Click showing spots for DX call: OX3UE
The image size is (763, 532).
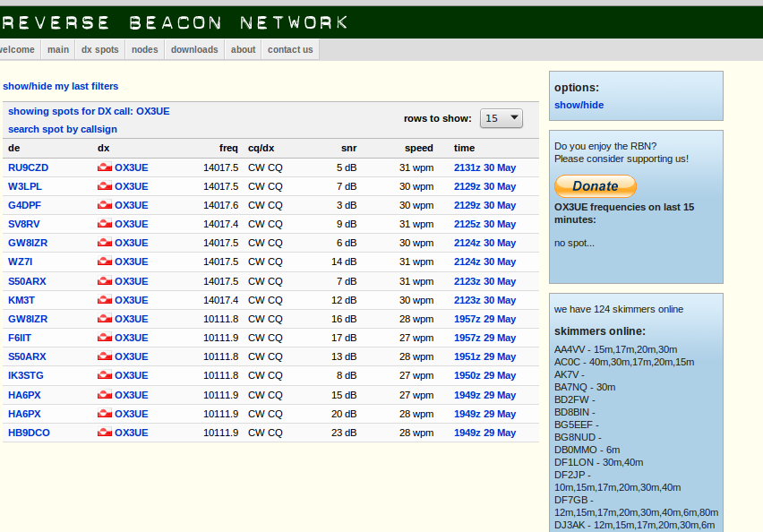point(89,111)
